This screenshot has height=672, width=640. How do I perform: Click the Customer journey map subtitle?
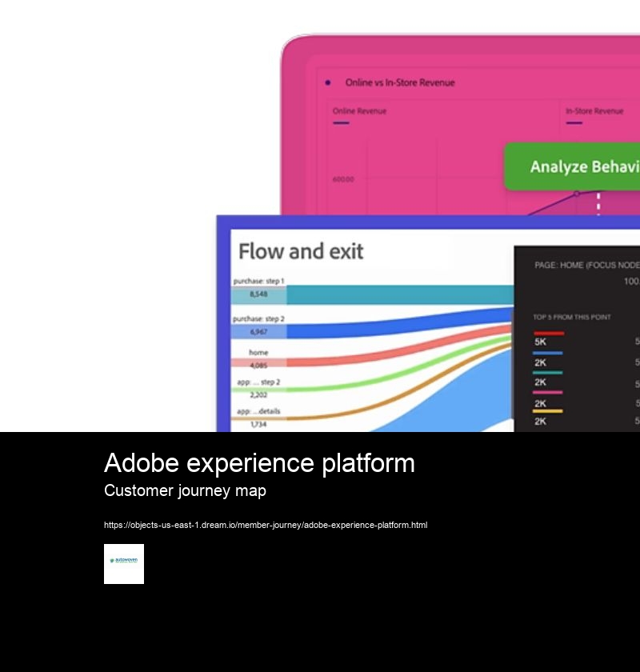[x=185, y=490]
